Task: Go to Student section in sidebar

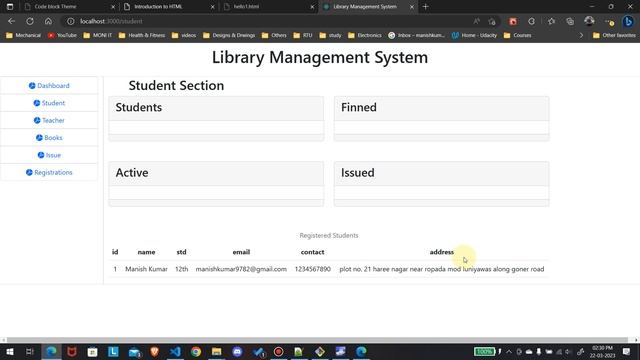Action: [x=49, y=103]
